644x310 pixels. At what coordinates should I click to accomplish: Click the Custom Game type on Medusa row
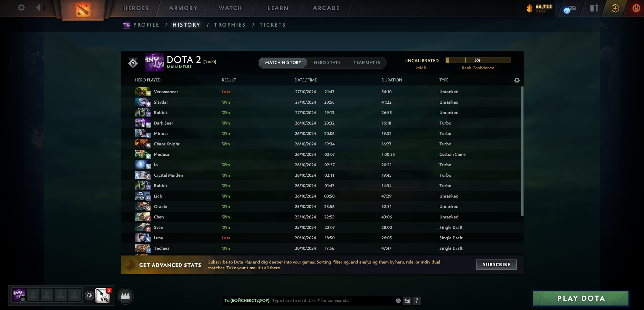coord(452,154)
